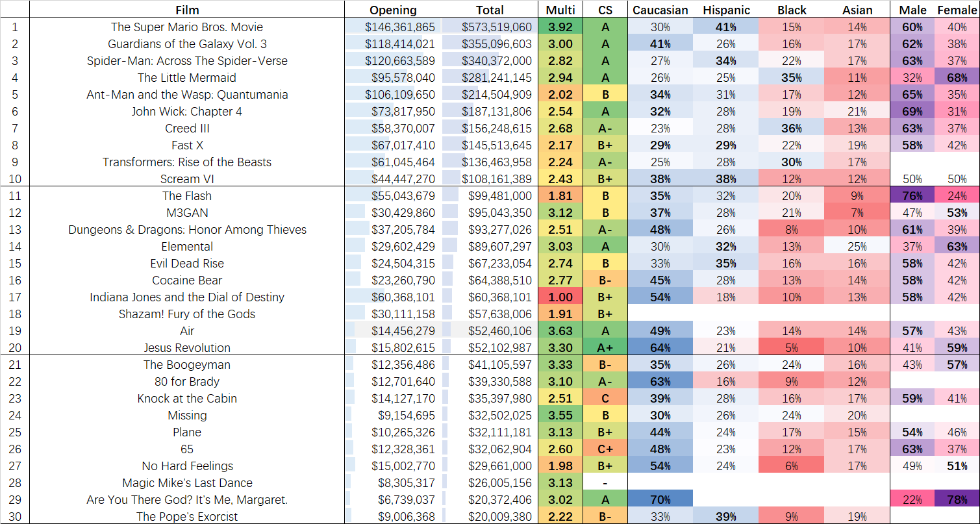Click the 41% Hispanic cell

coord(726,27)
